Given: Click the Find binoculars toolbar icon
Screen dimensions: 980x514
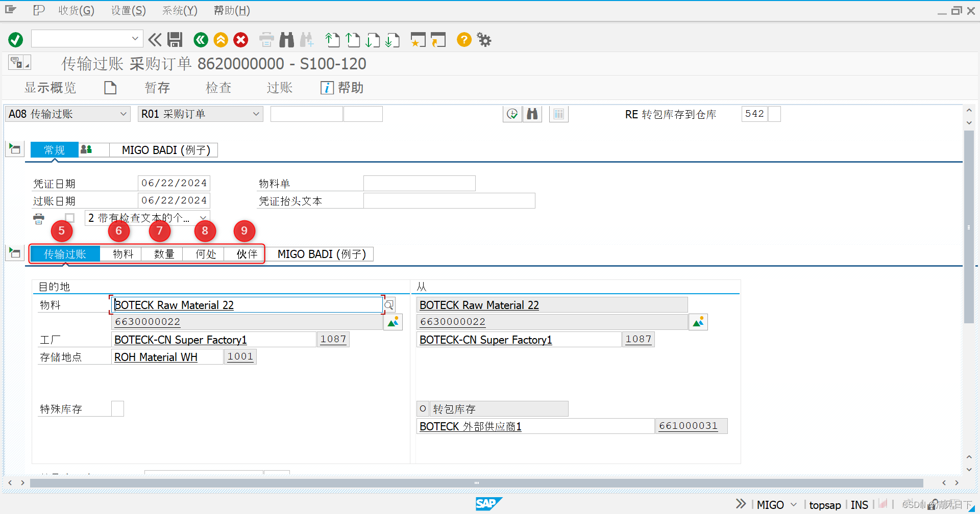Looking at the screenshot, I should click(x=287, y=40).
